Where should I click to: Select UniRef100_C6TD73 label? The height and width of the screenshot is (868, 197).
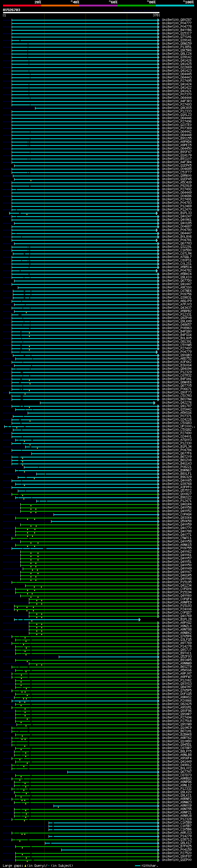[x=176, y=776]
